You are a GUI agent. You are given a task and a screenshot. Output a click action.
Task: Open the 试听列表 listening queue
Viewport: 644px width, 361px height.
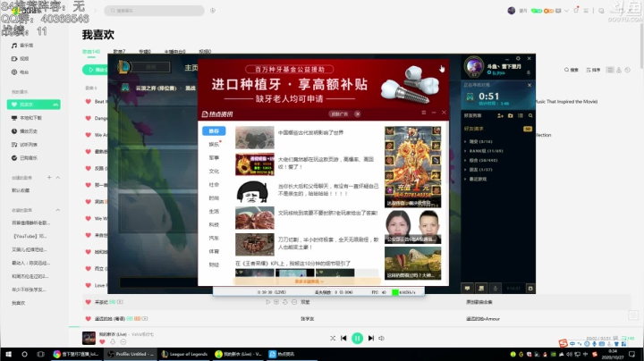point(25,145)
